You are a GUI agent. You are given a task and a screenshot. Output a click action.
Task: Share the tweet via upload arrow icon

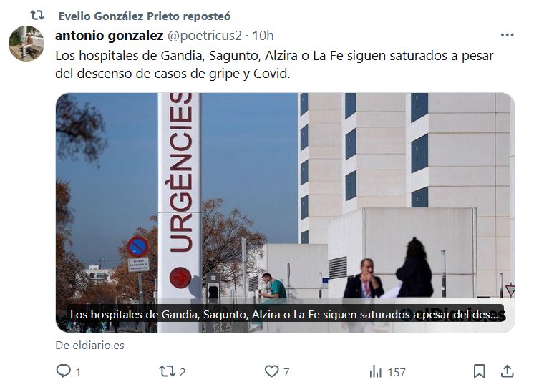tap(507, 371)
